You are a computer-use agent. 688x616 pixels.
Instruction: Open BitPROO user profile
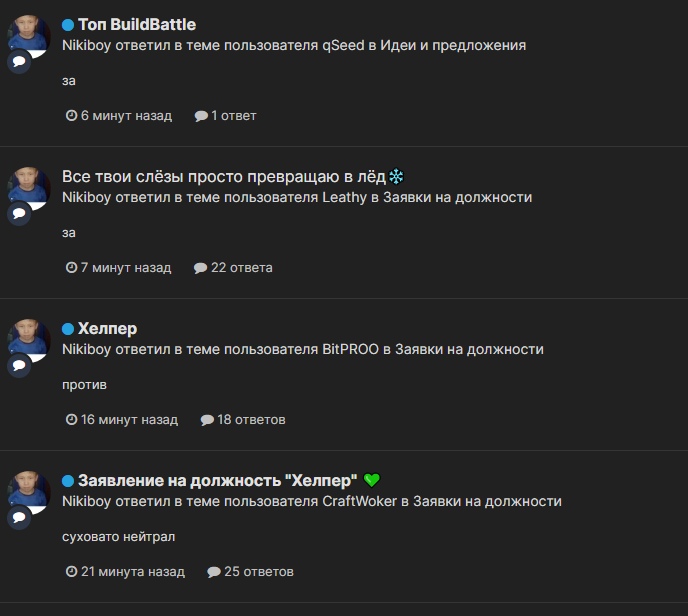pos(350,349)
